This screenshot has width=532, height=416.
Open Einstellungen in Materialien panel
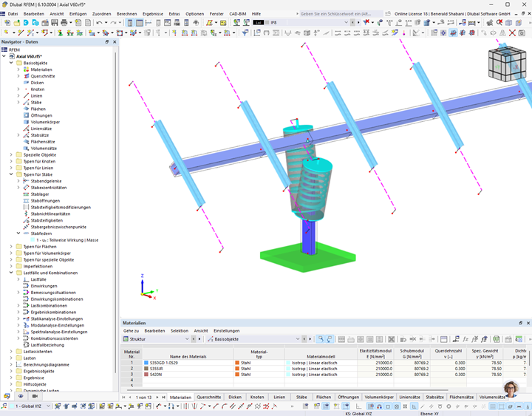pos(226,331)
